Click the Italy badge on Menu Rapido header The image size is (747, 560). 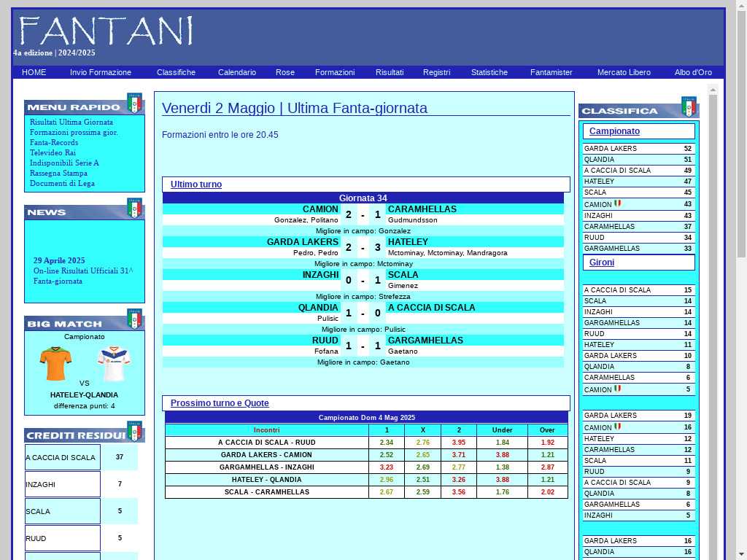(134, 104)
